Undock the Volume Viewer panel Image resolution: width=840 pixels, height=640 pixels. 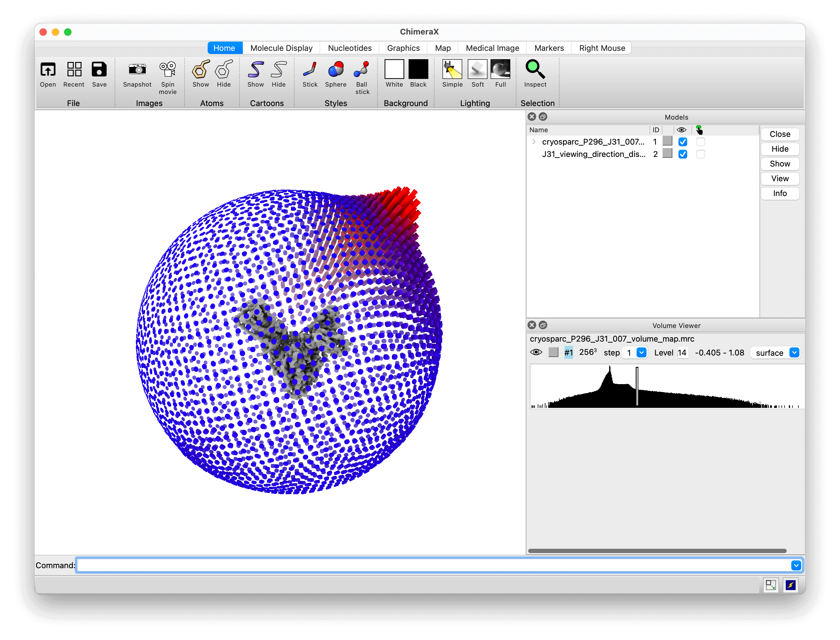543,325
